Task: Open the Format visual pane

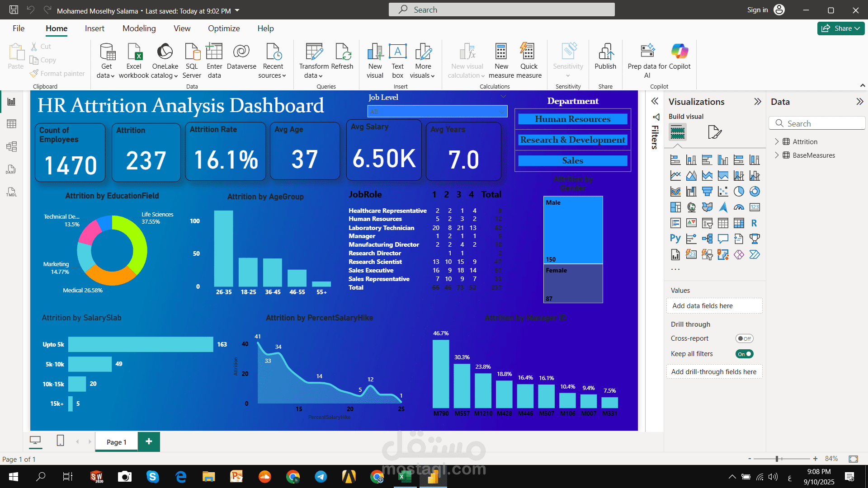Action: [714, 132]
